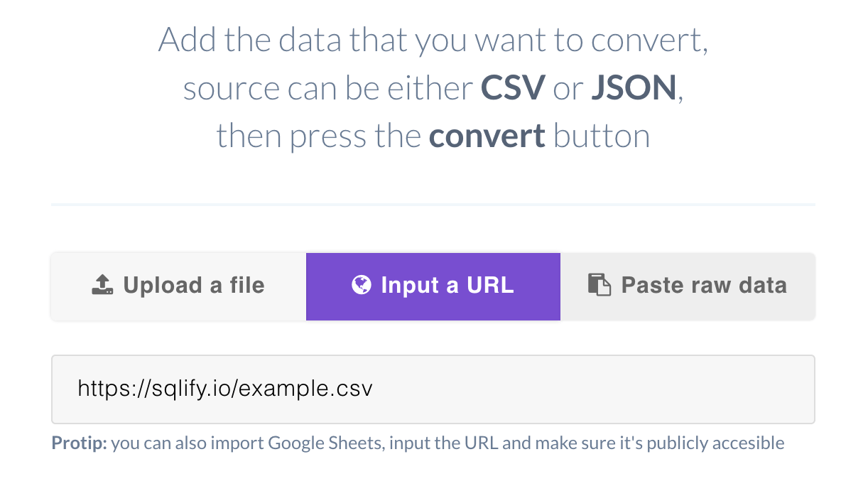The image size is (868, 496).
Task: Click 'source can be either' text
Action: [x=327, y=88]
